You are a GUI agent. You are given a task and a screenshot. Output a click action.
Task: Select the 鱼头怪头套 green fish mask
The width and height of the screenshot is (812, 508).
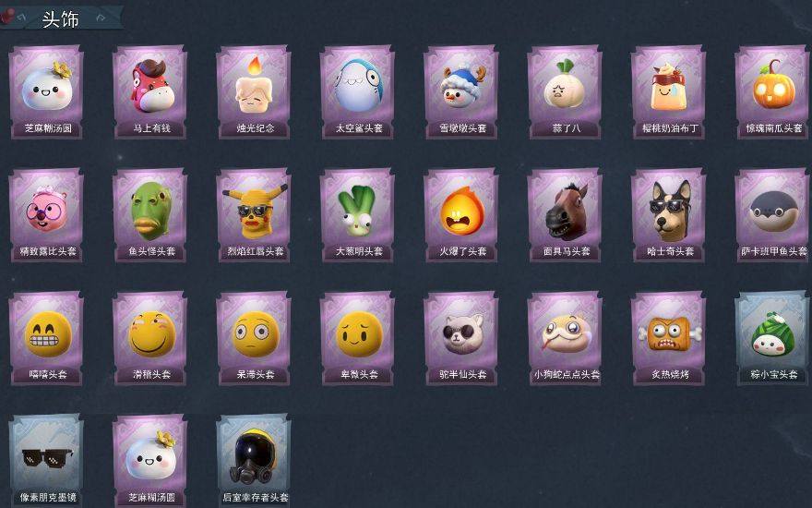[150, 214]
